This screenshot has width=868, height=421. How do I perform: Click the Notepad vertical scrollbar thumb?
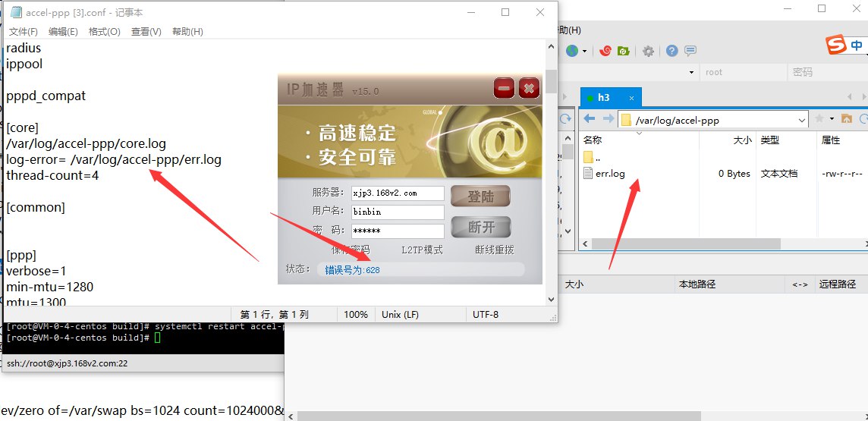click(551, 81)
